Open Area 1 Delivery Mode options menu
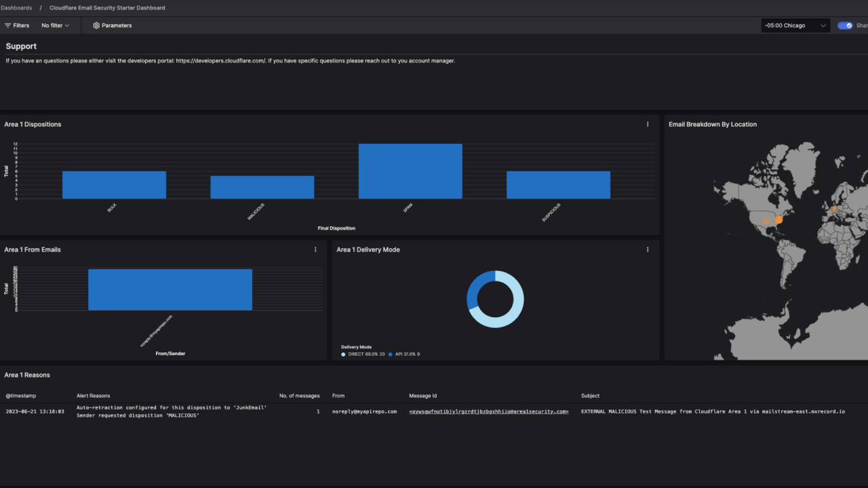 pos(648,250)
